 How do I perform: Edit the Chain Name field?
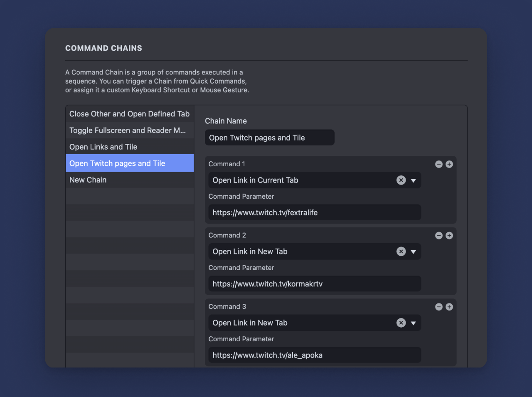(x=270, y=138)
